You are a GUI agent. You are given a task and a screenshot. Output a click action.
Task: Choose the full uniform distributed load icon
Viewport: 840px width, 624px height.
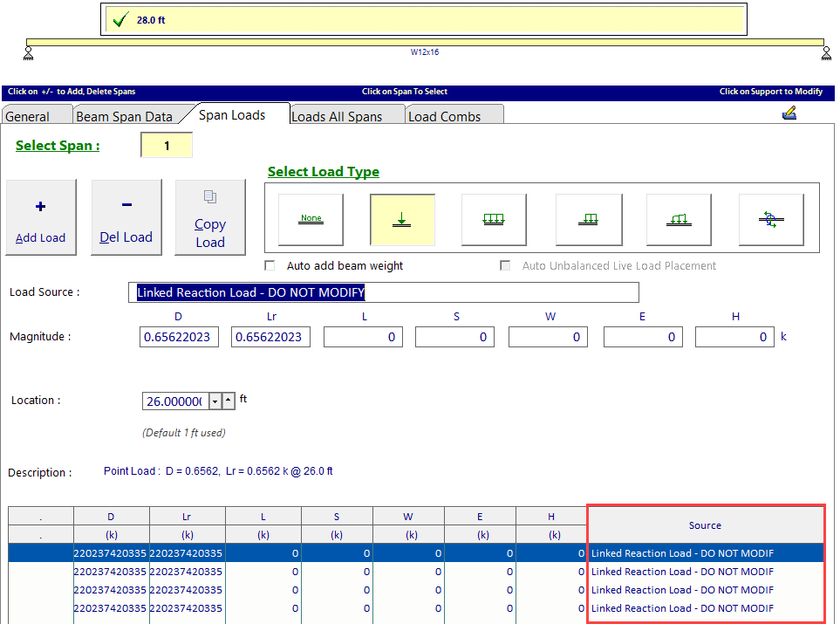pyautogui.click(x=494, y=220)
